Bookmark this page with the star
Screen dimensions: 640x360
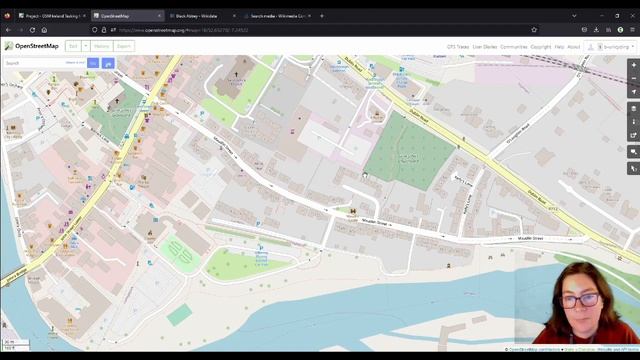click(534, 30)
